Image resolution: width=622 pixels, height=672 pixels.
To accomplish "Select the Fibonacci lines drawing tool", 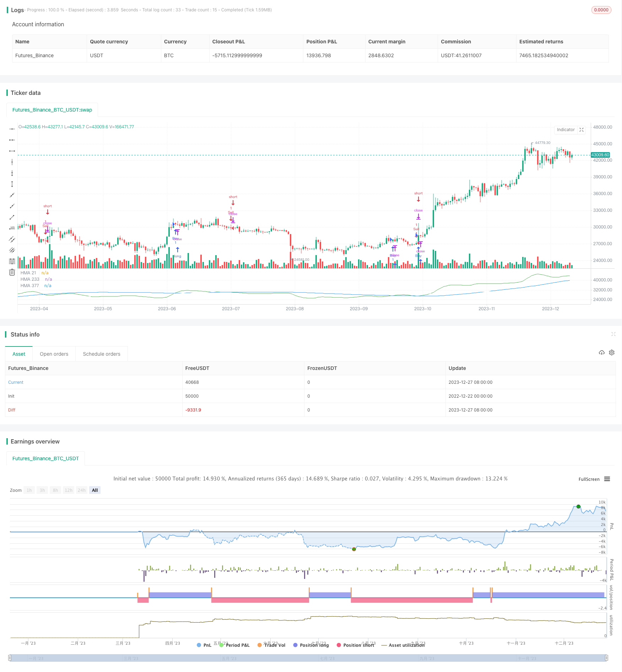I will (x=12, y=261).
